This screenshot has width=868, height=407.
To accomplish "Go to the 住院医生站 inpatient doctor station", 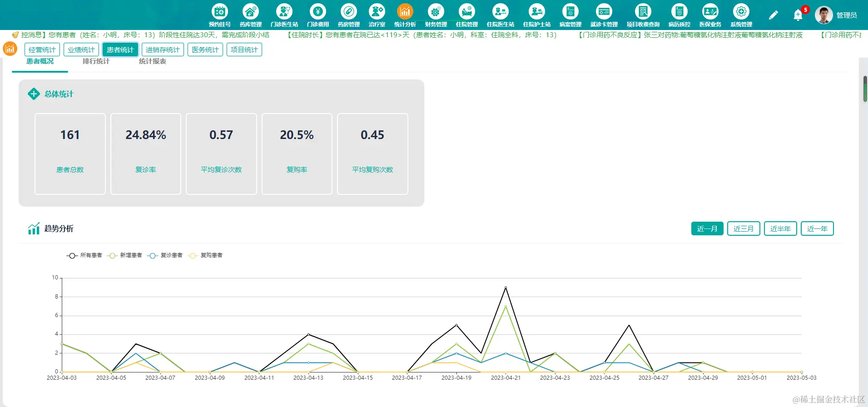I will tap(501, 15).
